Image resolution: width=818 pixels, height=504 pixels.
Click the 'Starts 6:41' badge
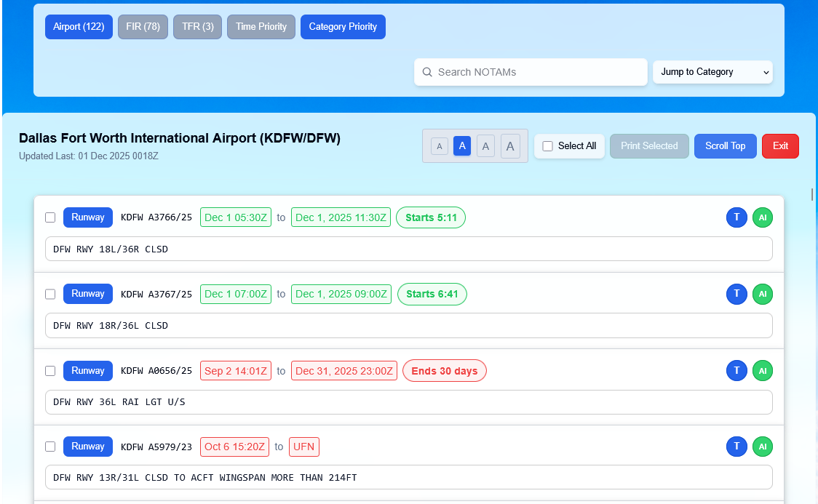tap(432, 294)
